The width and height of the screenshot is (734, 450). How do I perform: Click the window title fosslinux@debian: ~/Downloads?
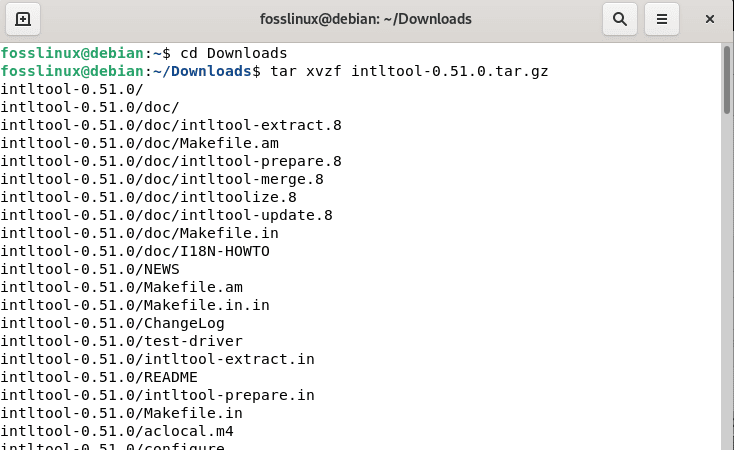coord(366,19)
